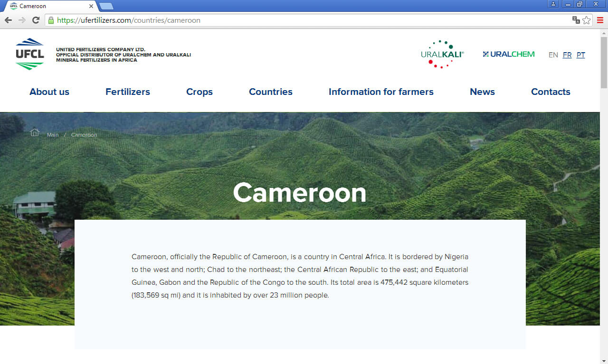Click the green padlock security icon
Image resolution: width=608 pixels, height=364 pixels.
[51, 20]
